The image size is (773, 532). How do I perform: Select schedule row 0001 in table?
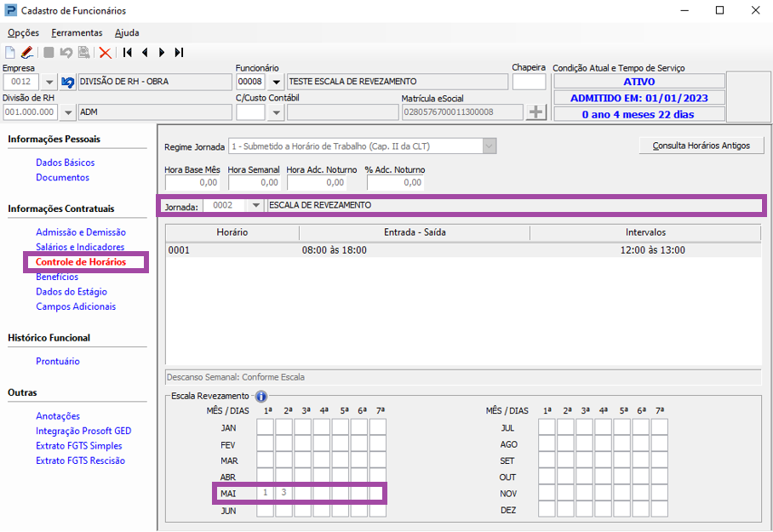(463, 250)
